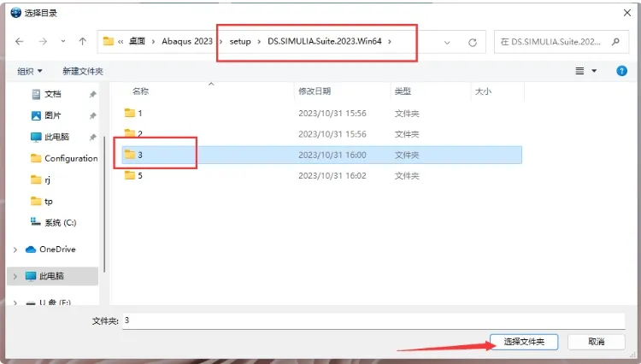Click date 2023/10/31 16:00

pos(332,155)
